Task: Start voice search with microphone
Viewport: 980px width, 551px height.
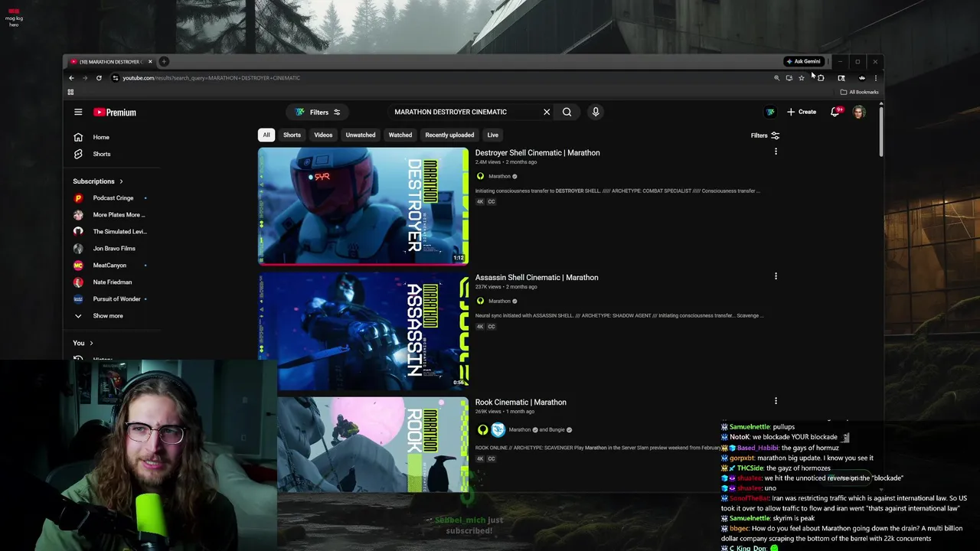Action: (x=596, y=112)
